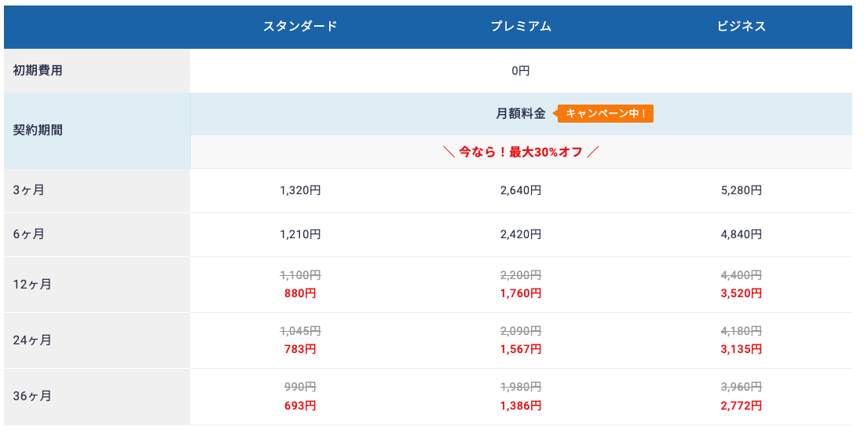Click the strikethrough 4,400円 original price
The height and width of the screenshot is (434, 868).
741,275
